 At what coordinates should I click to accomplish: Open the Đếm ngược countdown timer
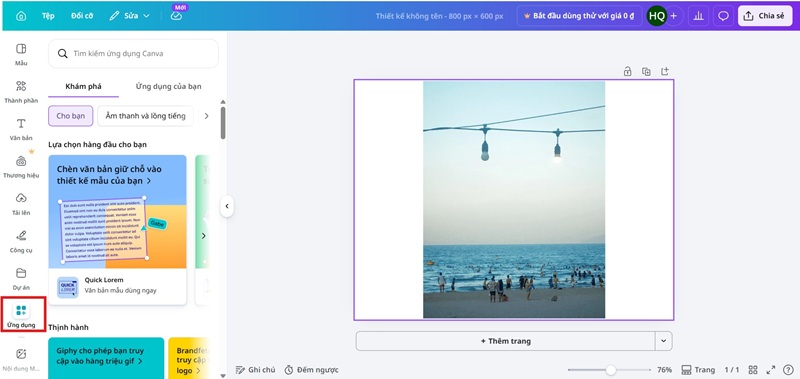coord(311,370)
